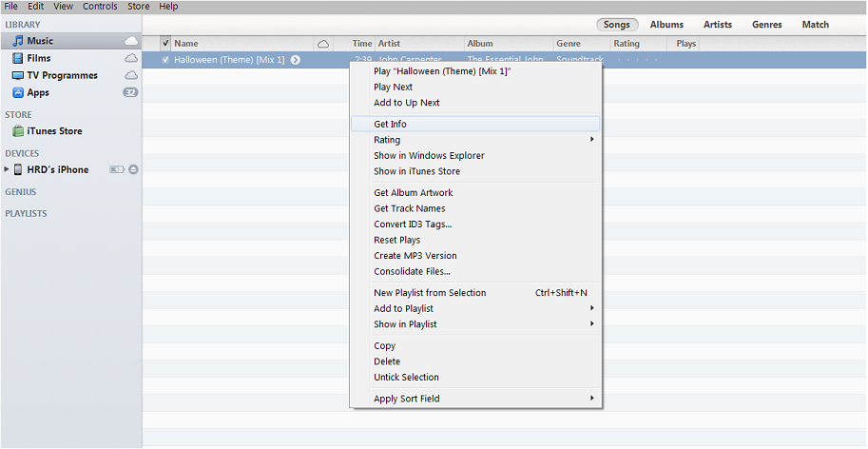This screenshot has width=868, height=449.
Task: Click the battery icon beside HRD's iPhone
Action: [x=117, y=169]
